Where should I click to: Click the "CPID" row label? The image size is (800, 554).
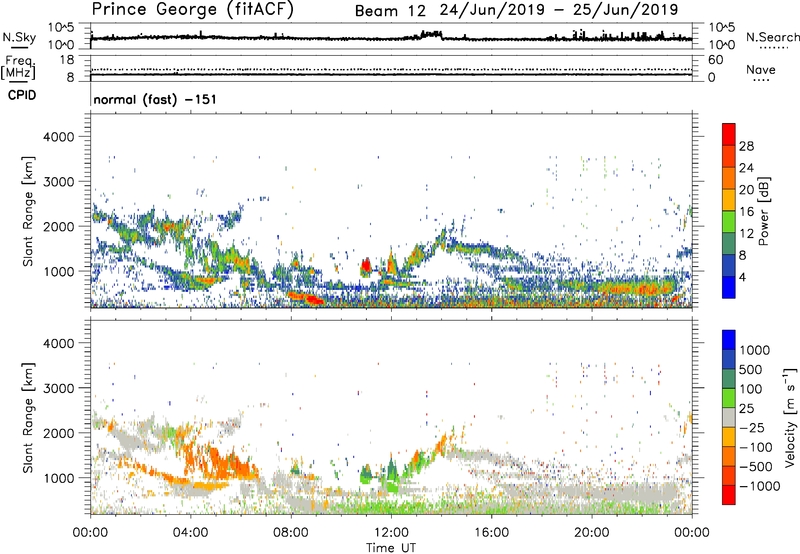coord(22,95)
